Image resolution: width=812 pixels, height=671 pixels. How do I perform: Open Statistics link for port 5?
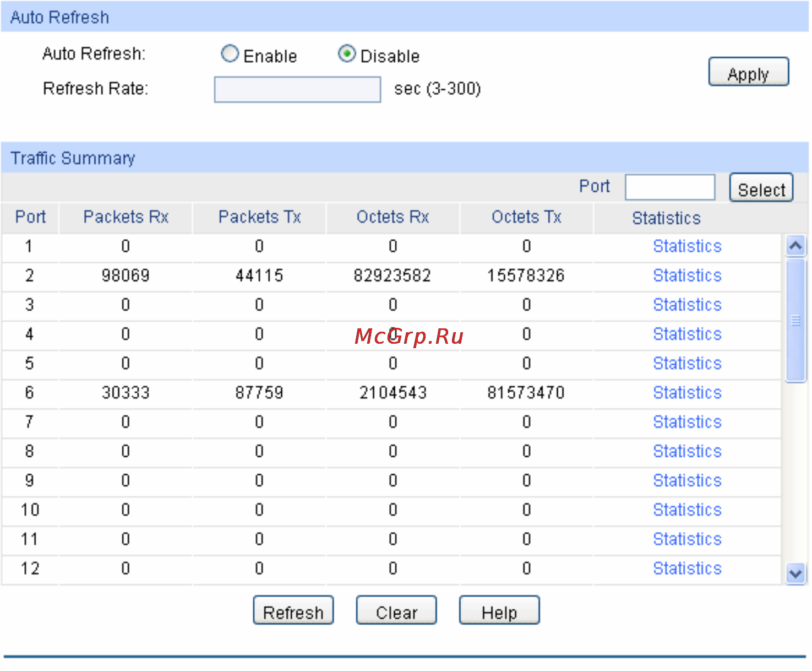coord(687,364)
